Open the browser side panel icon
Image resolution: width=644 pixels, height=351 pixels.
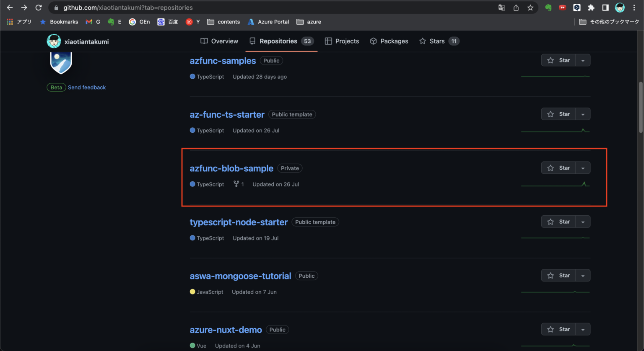tap(605, 8)
